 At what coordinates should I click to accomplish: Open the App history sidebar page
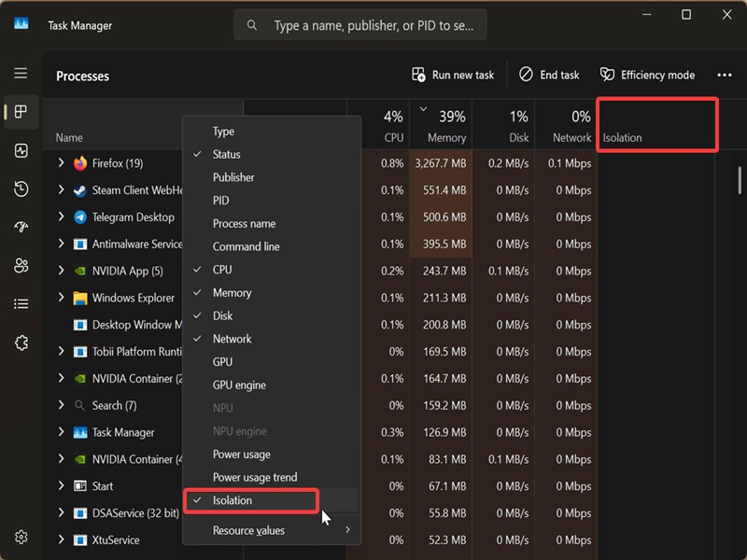click(x=21, y=189)
